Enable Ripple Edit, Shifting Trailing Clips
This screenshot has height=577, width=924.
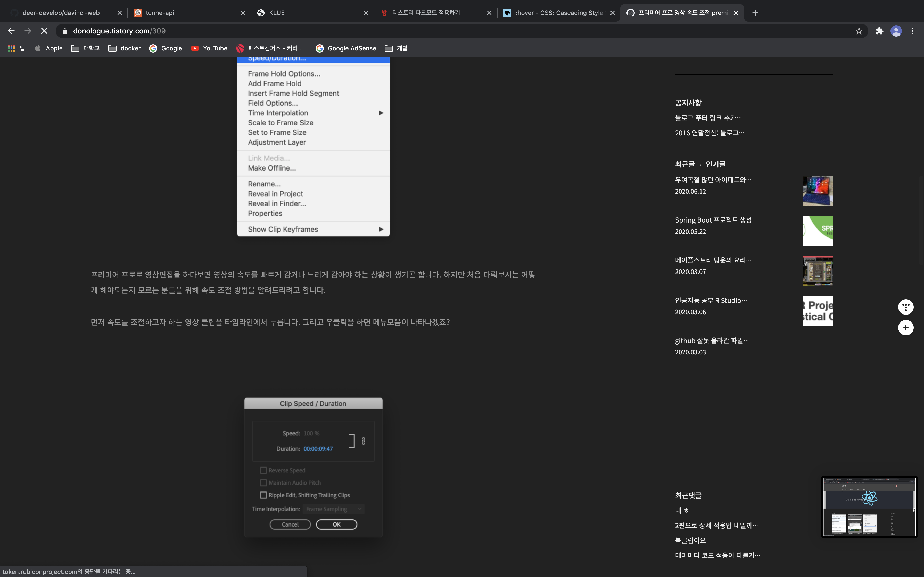pyautogui.click(x=263, y=495)
